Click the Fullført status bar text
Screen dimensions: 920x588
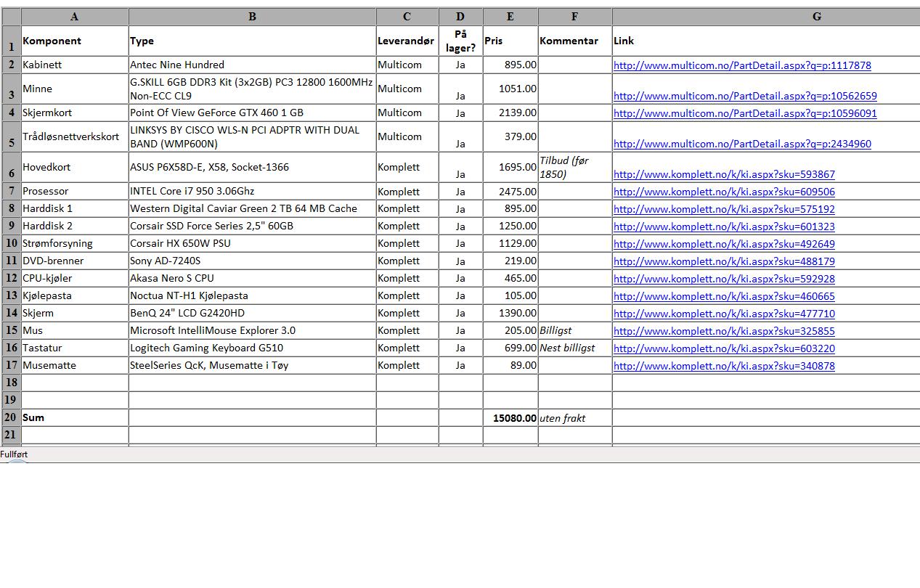[14, 454]
